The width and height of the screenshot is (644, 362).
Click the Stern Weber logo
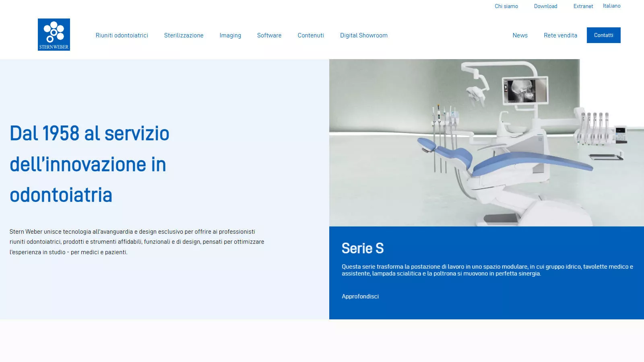54,35
